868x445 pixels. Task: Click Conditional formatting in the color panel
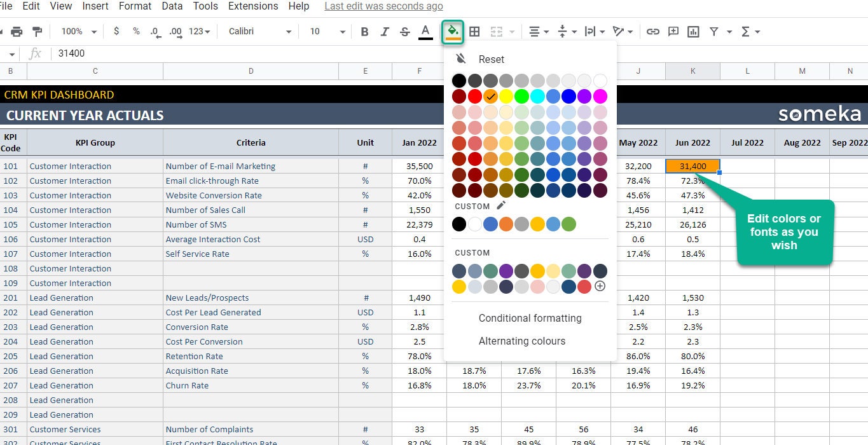click(x=530, y=318)
